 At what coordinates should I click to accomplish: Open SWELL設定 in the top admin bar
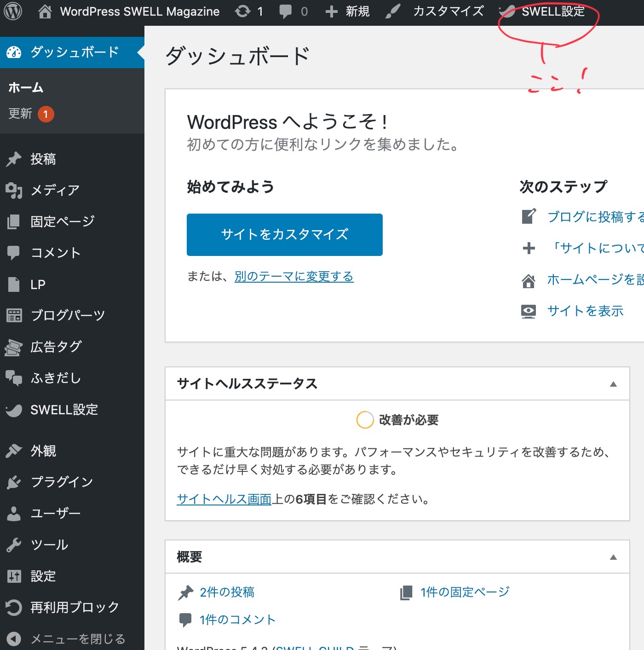click(552, 12)
